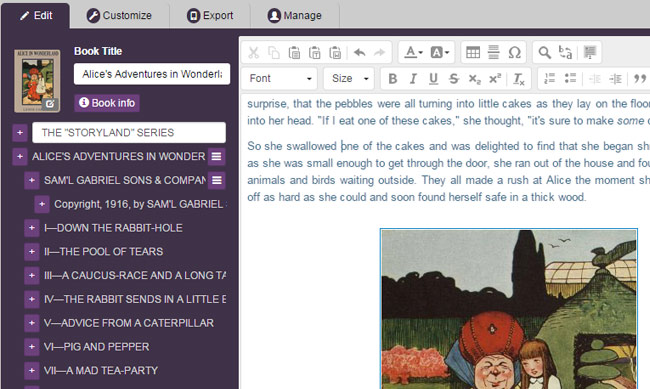650x389 pixels.
Task: Expand the I—DOWN THE RABBIT-HOLE chapter
Action: click(x=32, y=228)
